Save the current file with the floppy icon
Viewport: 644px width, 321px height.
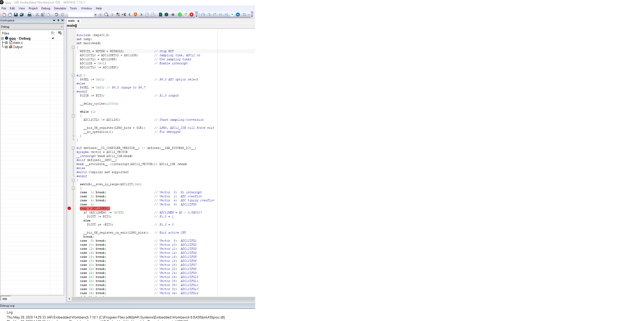pyautogui.click(x=16, y=15)
